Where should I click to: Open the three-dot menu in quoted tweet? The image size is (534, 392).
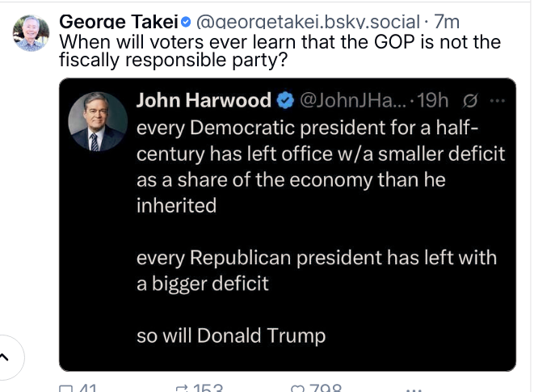(498, 100)
